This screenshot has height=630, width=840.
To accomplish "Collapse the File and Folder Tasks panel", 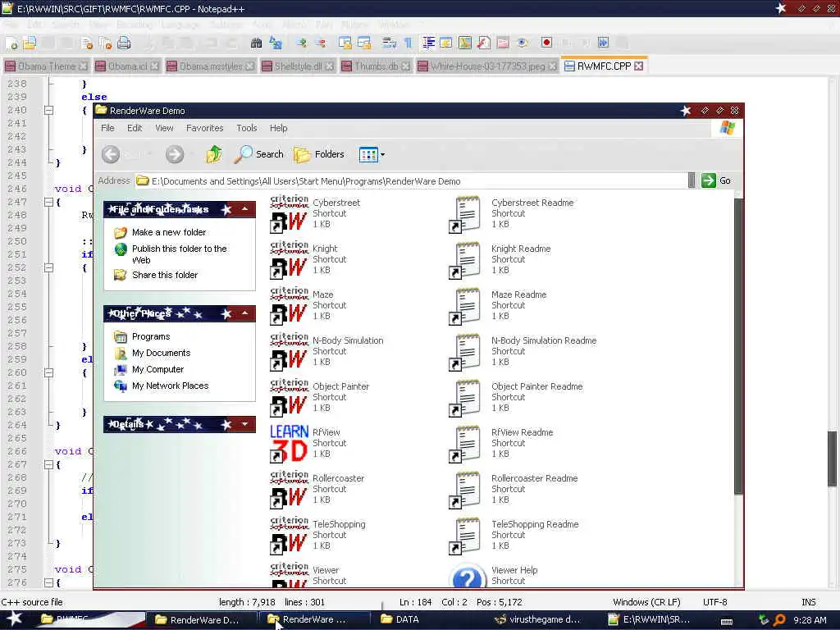I will pyautogui.click(x=244, y=209).
